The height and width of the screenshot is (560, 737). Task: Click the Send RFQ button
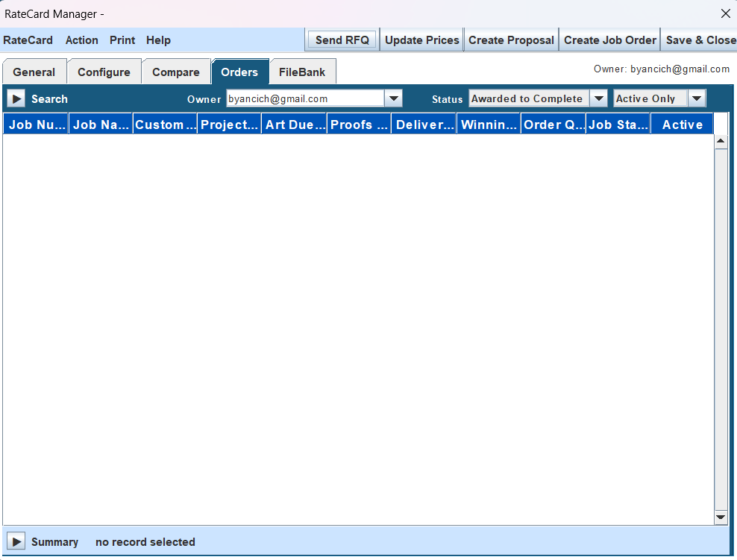(x=342, y=40)
